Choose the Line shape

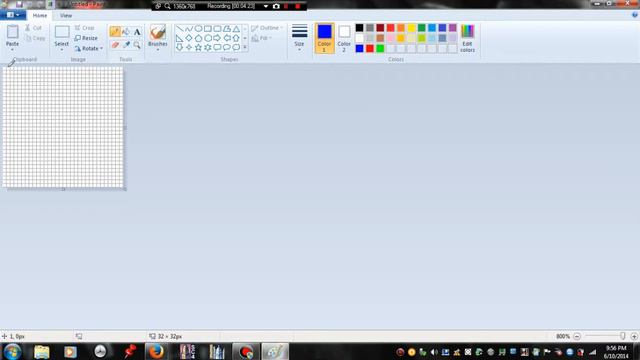179,29
